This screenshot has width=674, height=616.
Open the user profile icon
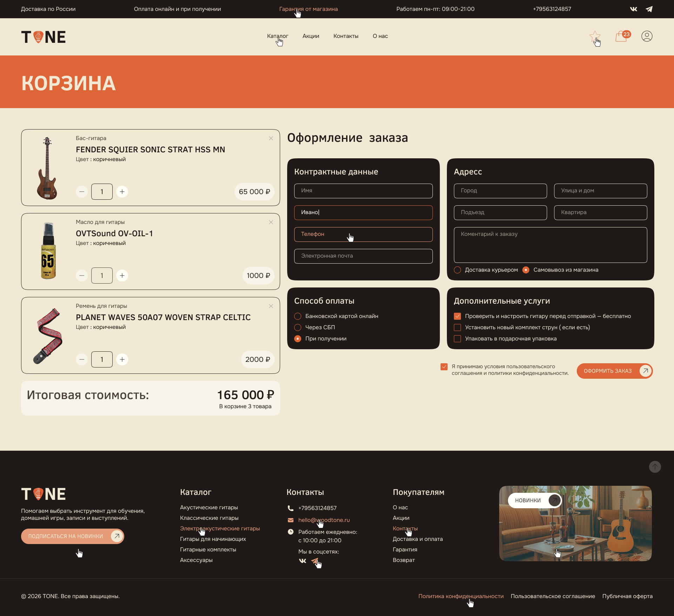point(647,36)
